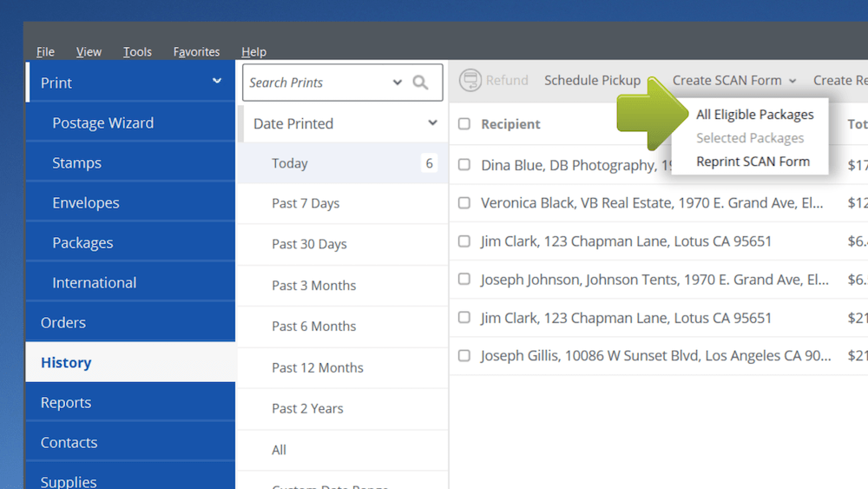
Task: Click the Refund icon
Action: [470, 80]
